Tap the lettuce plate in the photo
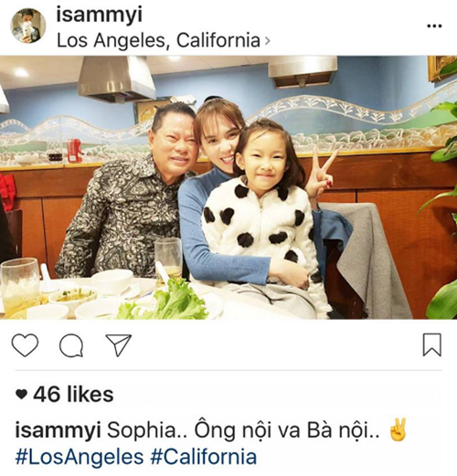This screenshot has height=476, width=457. pyautogui.click(x=165, y=300)
